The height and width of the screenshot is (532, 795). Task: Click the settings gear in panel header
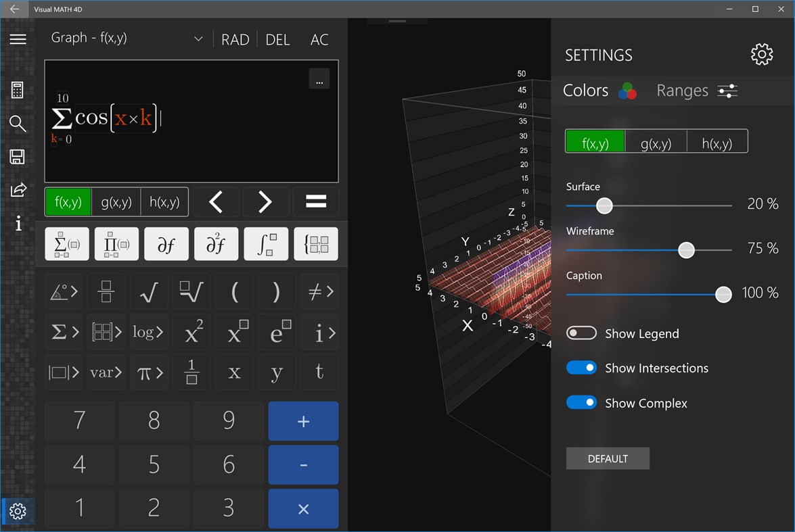point(762,54)
